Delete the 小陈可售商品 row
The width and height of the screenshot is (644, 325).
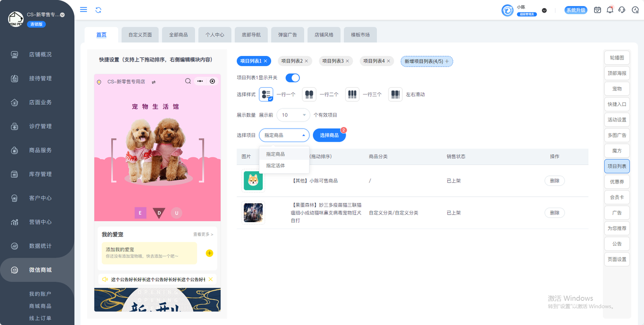(x=554, y=181)
